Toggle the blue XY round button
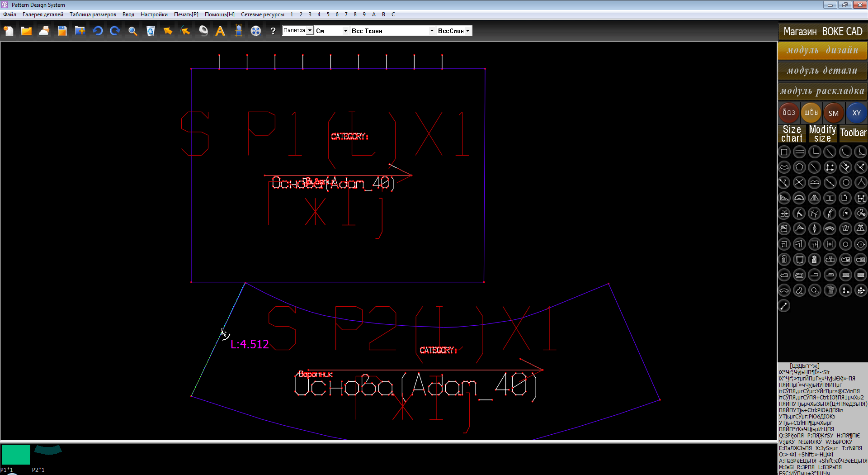The image size is (868, 475). coord(856,113)
